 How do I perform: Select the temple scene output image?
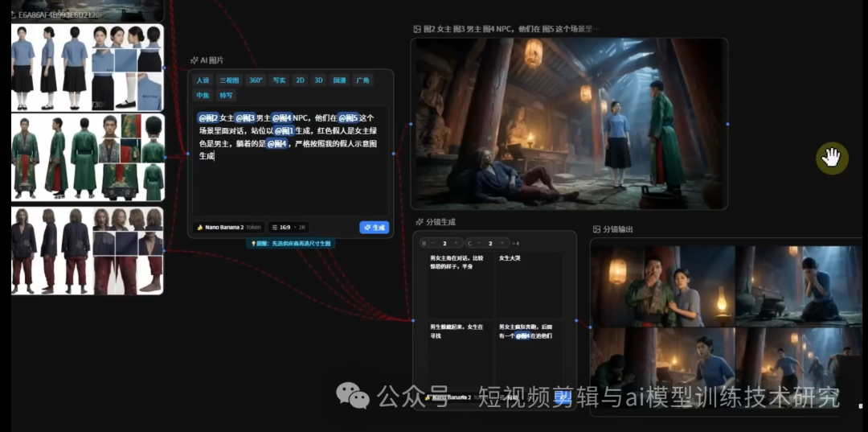pyautogui.click(x=569, y=124)
